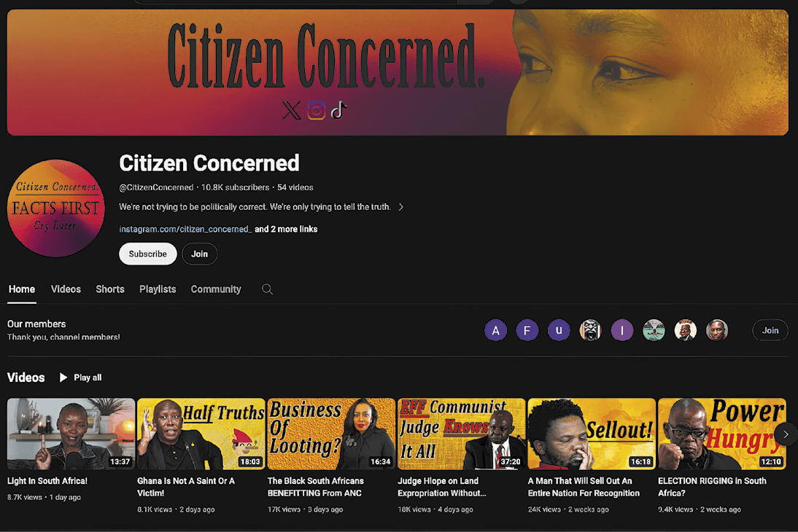Image resolution: width=798 pixels, height=532 pixels.
Task: Expand the 'and 2 more links' list
Action: pyautogui.click(x=286, y=230)
